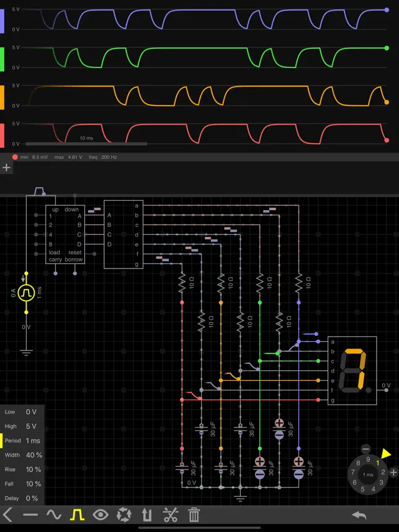The height and width of the screenshot is (532, 399).
Task: Select the yellow pulse waveform icon
Action: pyautogui.click(x=77, y=515)
